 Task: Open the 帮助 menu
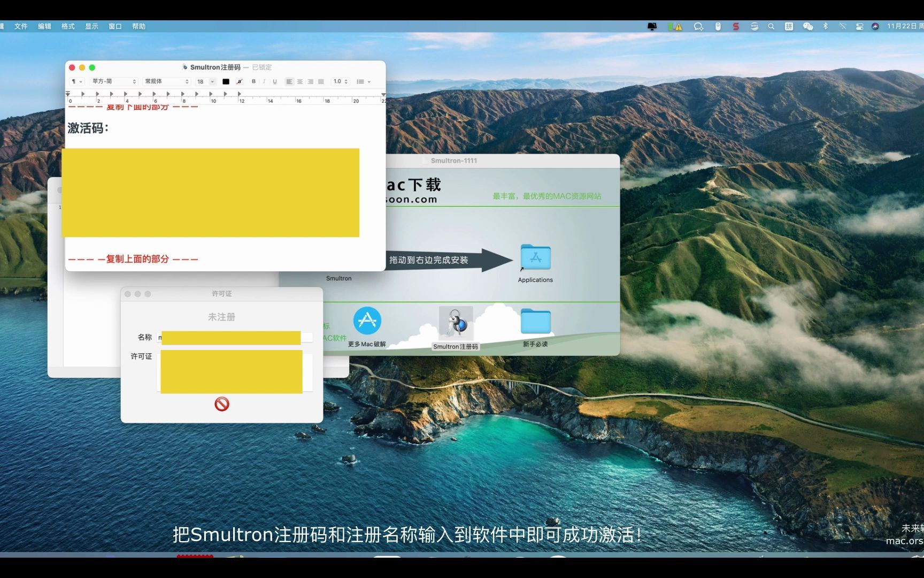click(138, 26)
